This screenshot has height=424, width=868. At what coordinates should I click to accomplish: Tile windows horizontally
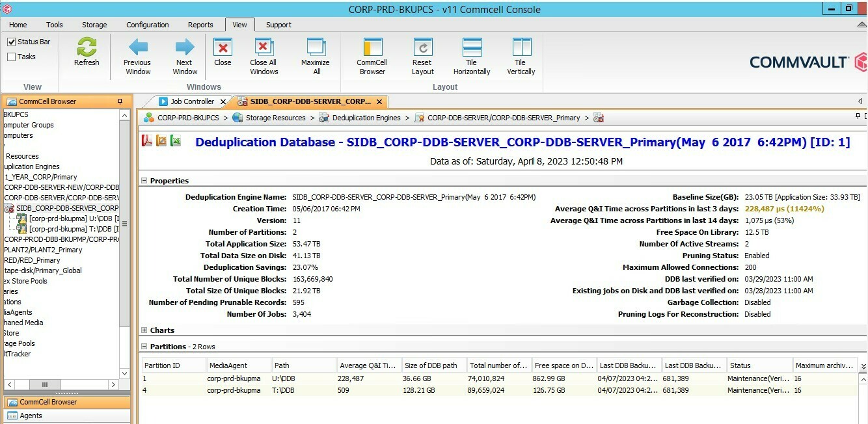(x=472, y=47)
